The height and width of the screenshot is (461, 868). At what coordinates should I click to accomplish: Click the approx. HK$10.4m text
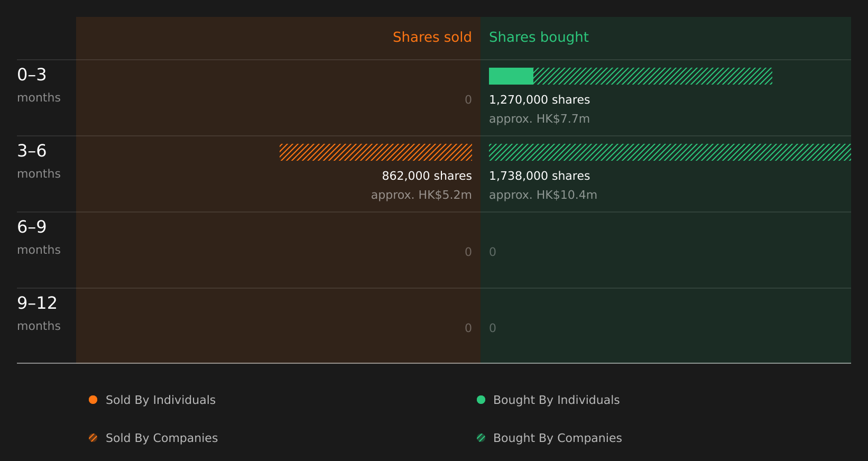click(543, 195)
